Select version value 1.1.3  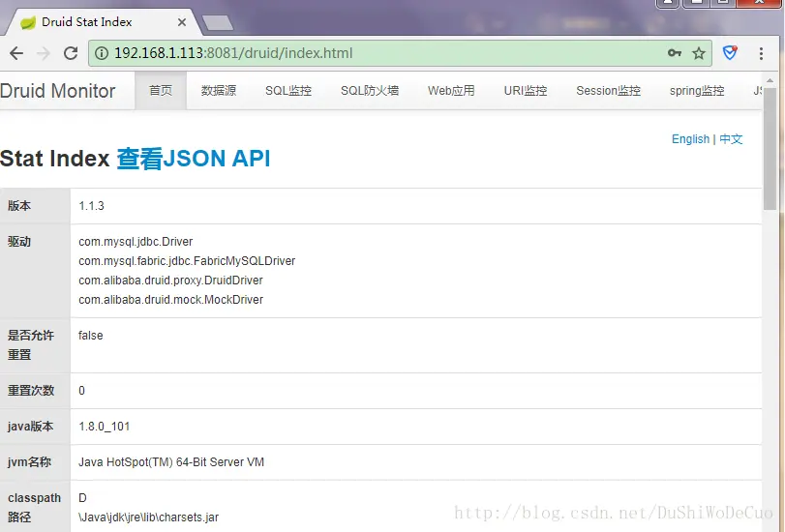91,206
